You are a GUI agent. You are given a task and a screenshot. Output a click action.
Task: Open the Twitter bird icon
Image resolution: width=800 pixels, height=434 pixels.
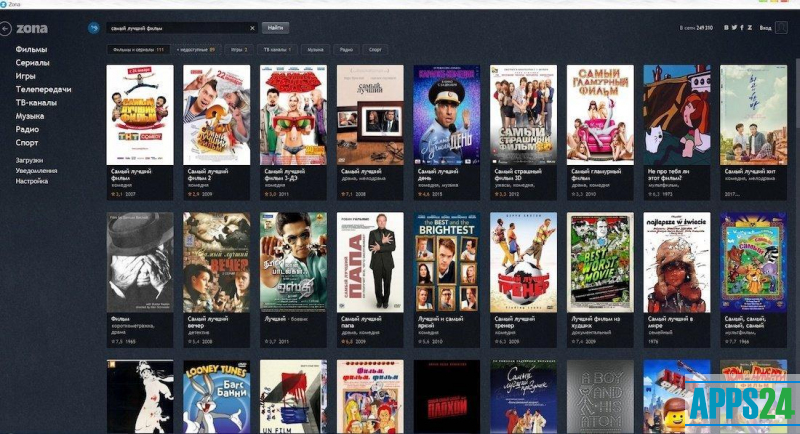tap(734, 28)
